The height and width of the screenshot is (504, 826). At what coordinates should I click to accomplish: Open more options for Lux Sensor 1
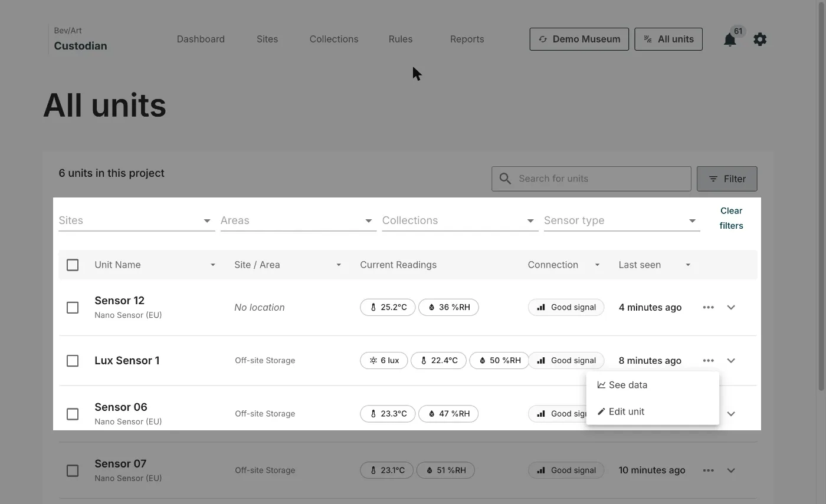[708, 360]
